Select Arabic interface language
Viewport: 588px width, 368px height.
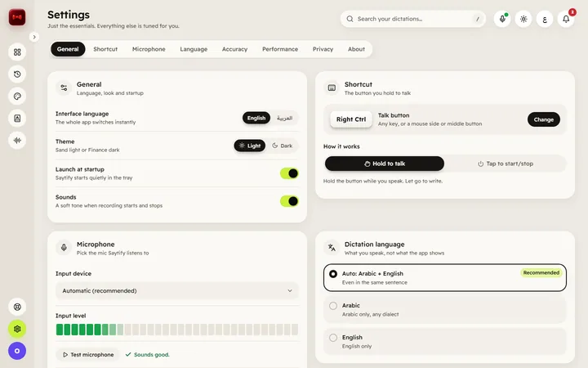[x=285, y=118]
